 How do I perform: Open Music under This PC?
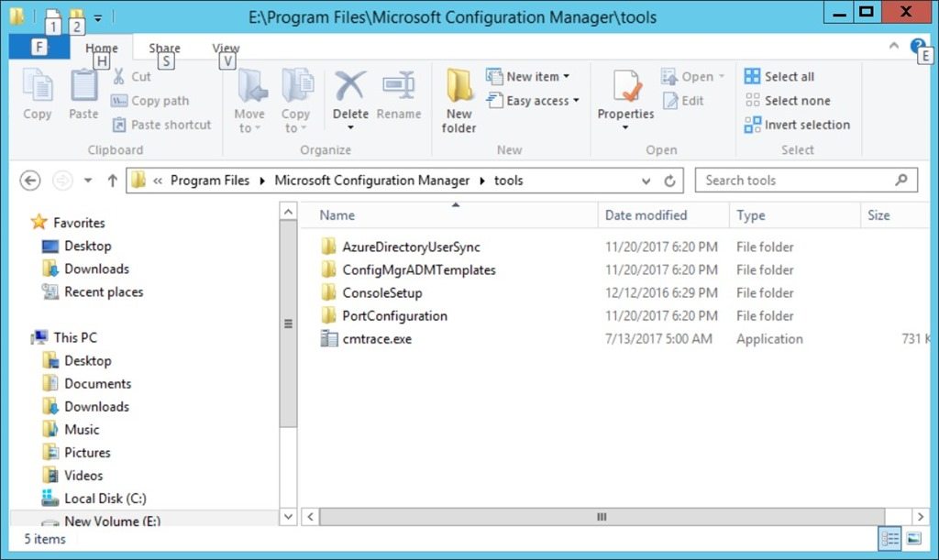click(x=82, y=430)
